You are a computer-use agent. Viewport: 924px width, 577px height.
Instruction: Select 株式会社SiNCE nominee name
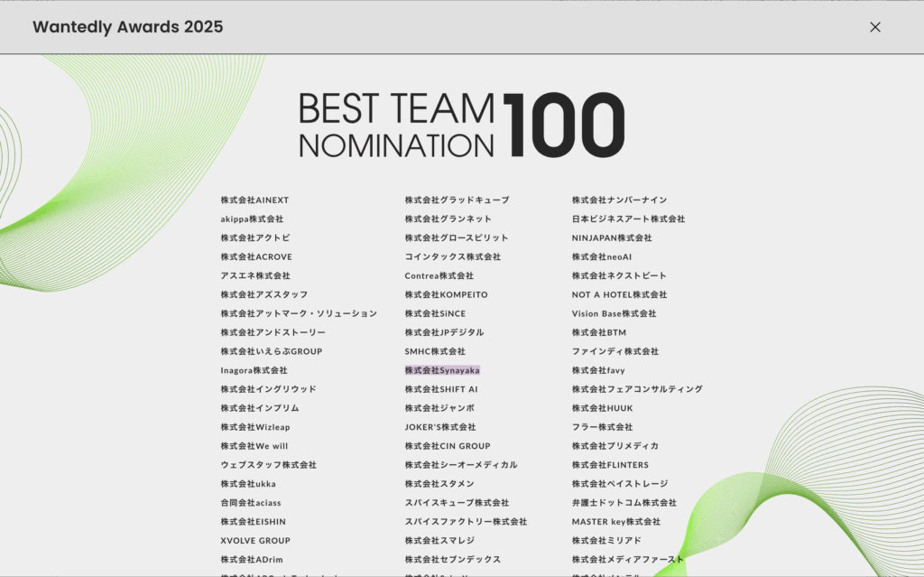435,313
